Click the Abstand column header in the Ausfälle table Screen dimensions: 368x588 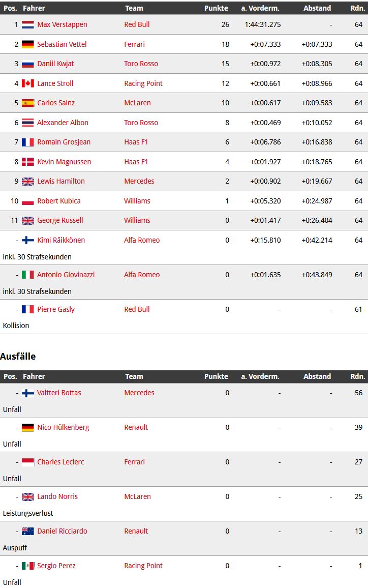click(x=317, y=376)
